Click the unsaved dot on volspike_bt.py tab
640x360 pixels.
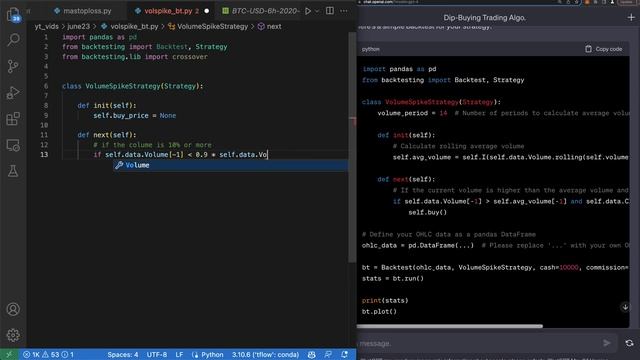pos(207,11)
